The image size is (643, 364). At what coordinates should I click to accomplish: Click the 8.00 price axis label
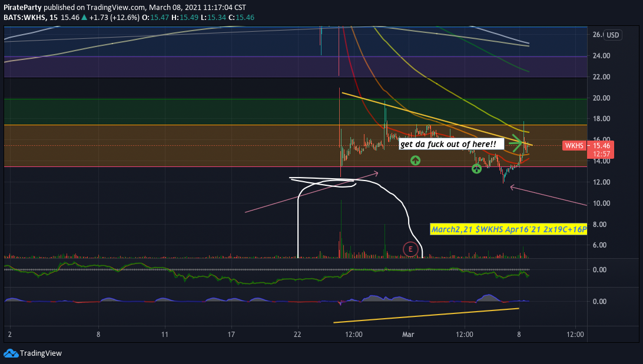coord(599,225)
